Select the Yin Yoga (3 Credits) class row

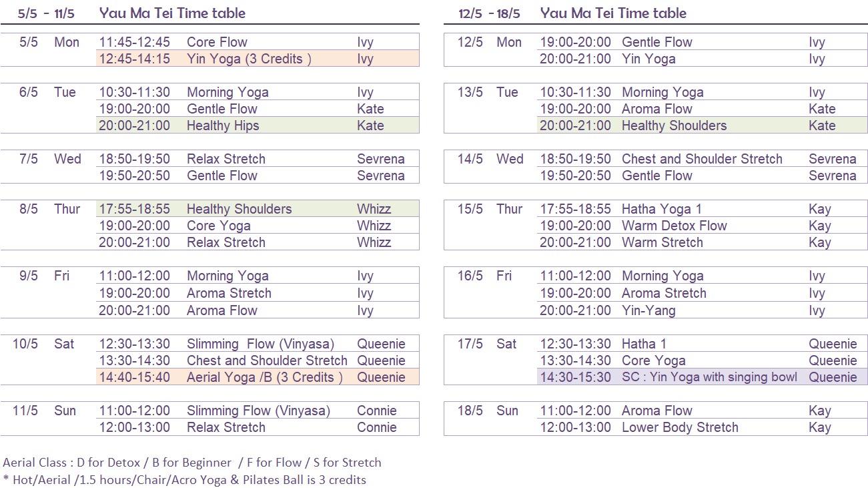[x=258, y=59]
